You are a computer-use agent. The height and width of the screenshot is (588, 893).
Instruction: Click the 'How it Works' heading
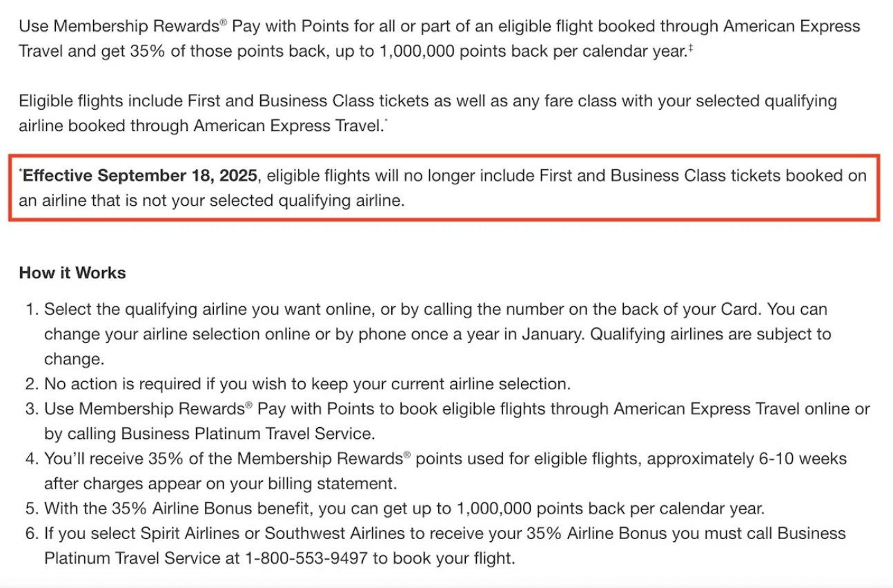click(x=72, y=273)
